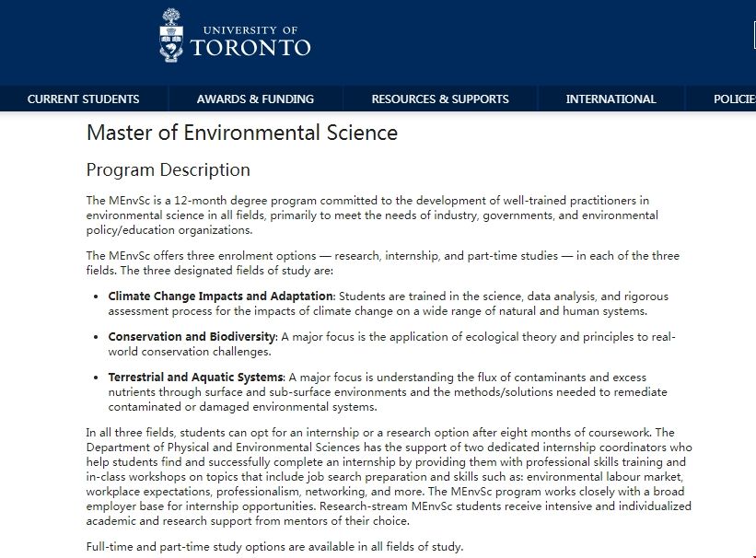Click the bold Terrestrial and Aquatic Systems text
Image resolution: width=756 pixels, height=558 pixels.
tap(195, 378)
